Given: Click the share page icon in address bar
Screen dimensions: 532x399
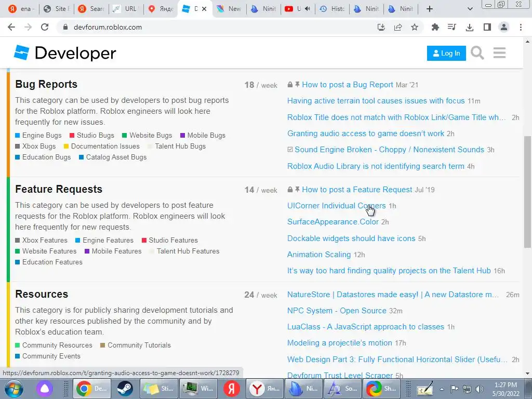Looking at the screenshot, I should pos(397,27).
